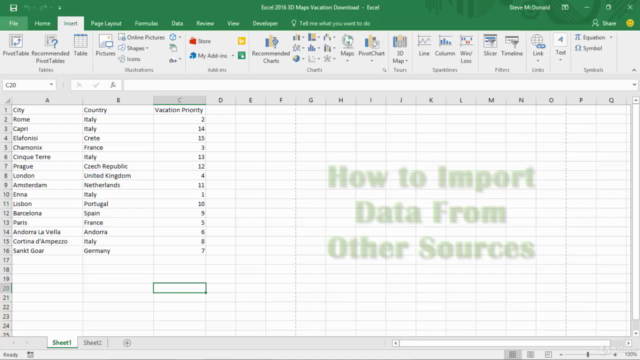The width and height of the screenshot is (640, 360).
Task: Open the Store add-ins
Action: 200,41
